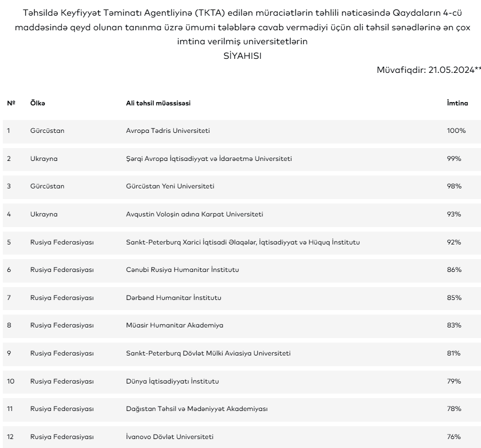Click the 100% rejection value

point(456,131)
